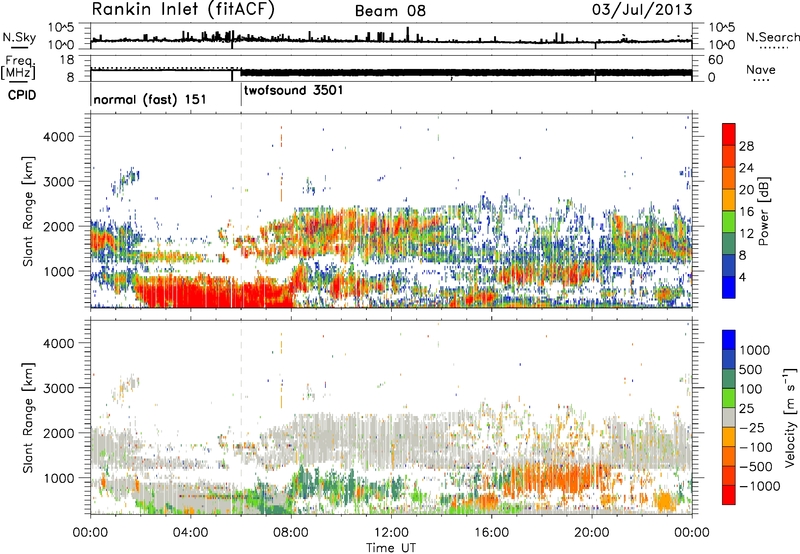Image resolution: width=800 pixels, height=554 pixels.
Task: Click the 'Freq. [MHz]' axis label
Action: 19,68
